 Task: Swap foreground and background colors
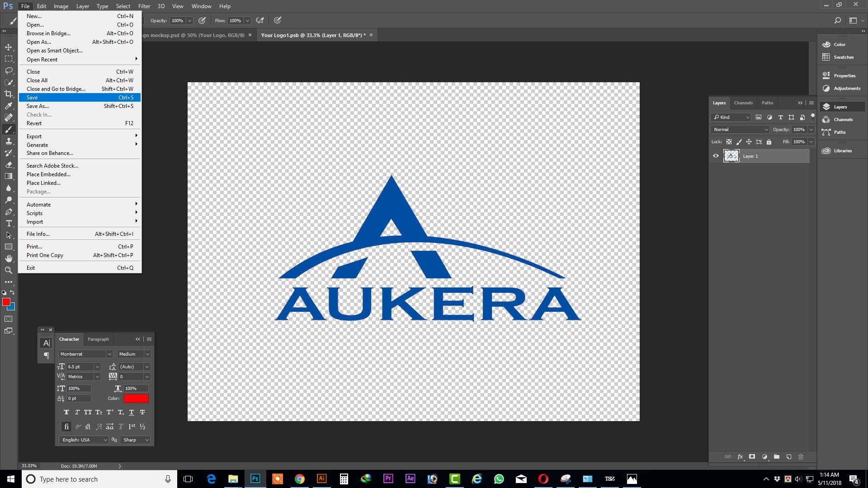tap(13, 292)
